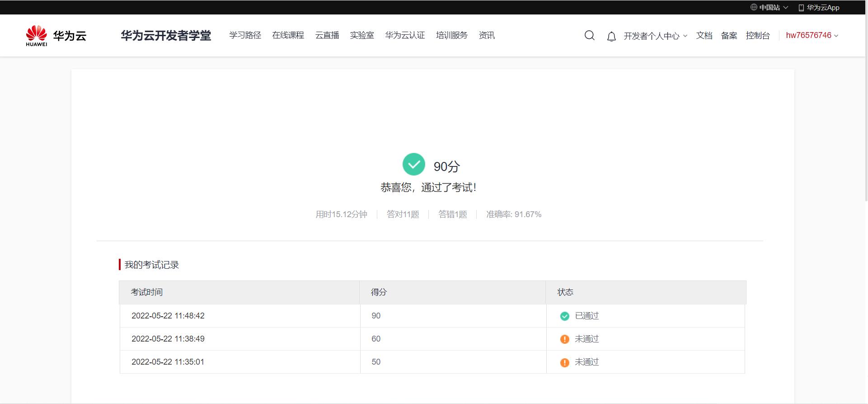Open the 文档 link
The width and height of the screenshot is (868, 404).
tap(704, 36)
